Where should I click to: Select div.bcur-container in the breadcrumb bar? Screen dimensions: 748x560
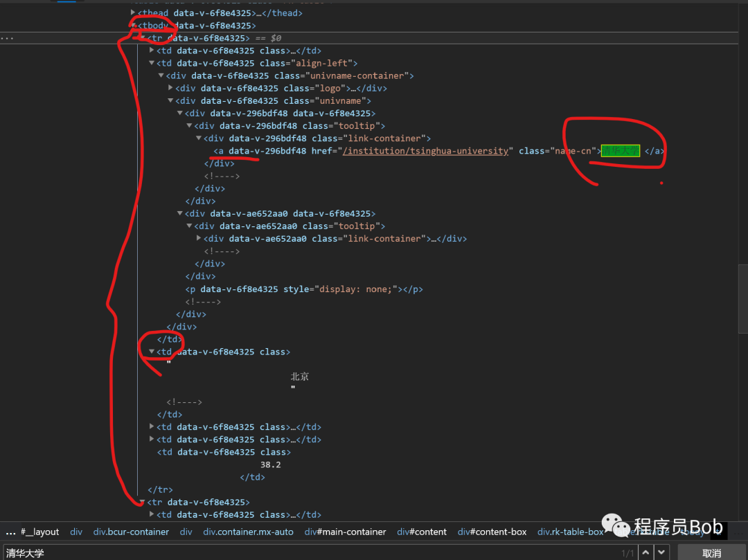pos(131,532)
